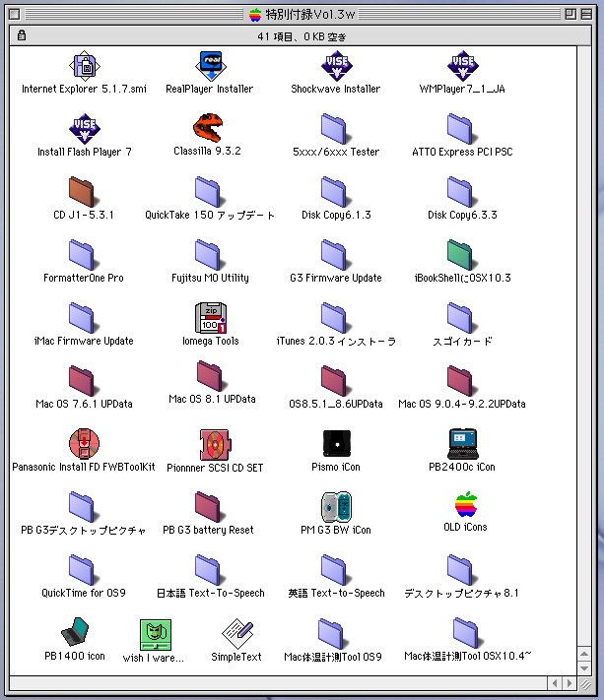Select the PB2400c iCon laptop icon
The height and width of the screenshot is (700, 604).
point(461,443)
